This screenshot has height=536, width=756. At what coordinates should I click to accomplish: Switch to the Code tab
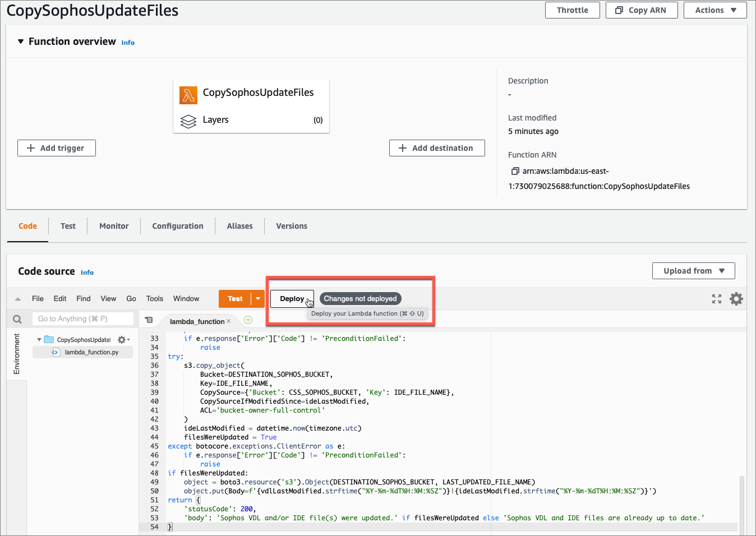(x=27, y=226)
